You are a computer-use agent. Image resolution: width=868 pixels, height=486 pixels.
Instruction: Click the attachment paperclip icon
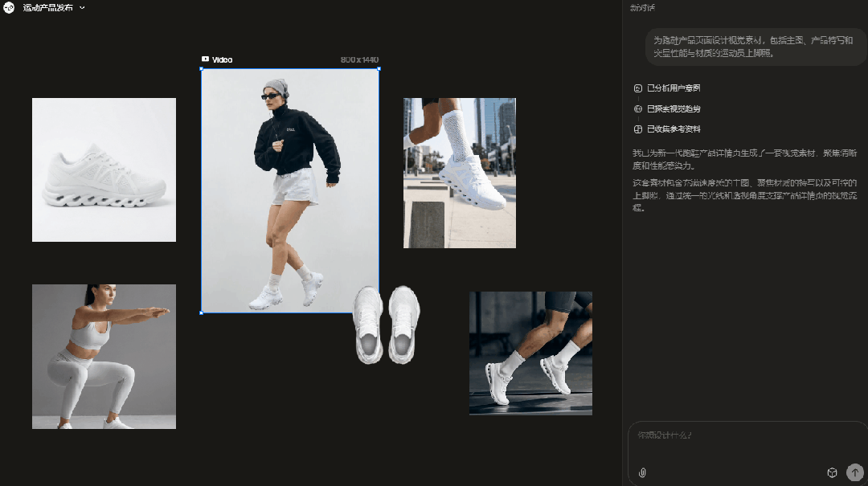pyautogui.click(x=642, y=472)
